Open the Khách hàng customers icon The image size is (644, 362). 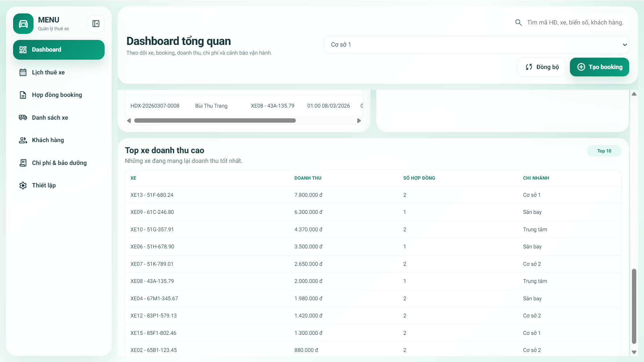click(x=23, y=140)
